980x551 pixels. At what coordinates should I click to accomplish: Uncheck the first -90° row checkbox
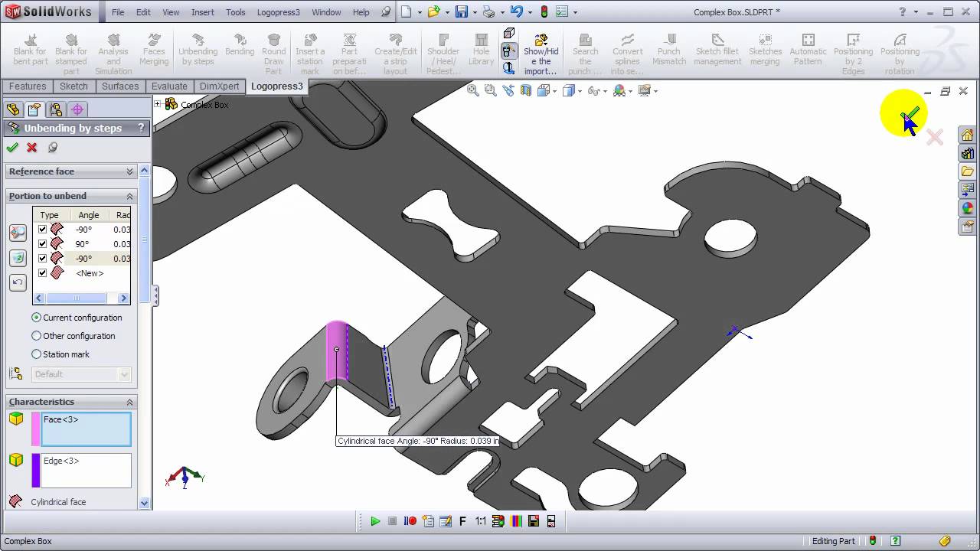click(x=42, y=230)
